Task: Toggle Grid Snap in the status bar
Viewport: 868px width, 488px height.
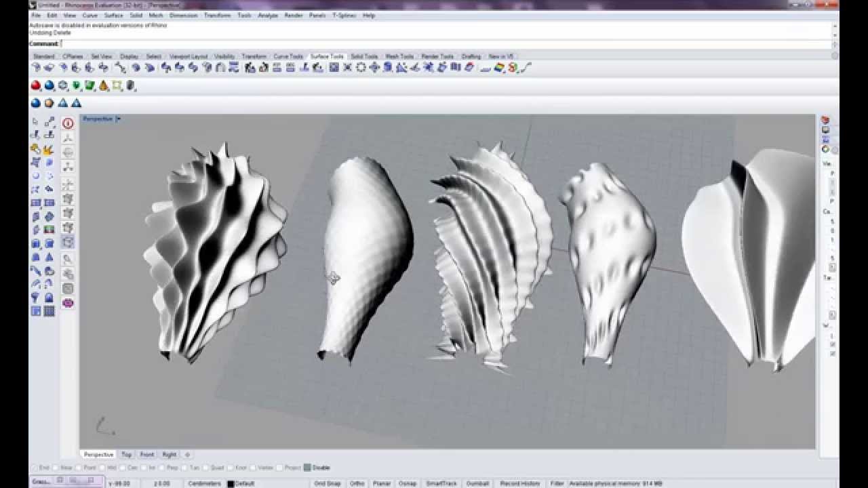Action: coord(328,484)
